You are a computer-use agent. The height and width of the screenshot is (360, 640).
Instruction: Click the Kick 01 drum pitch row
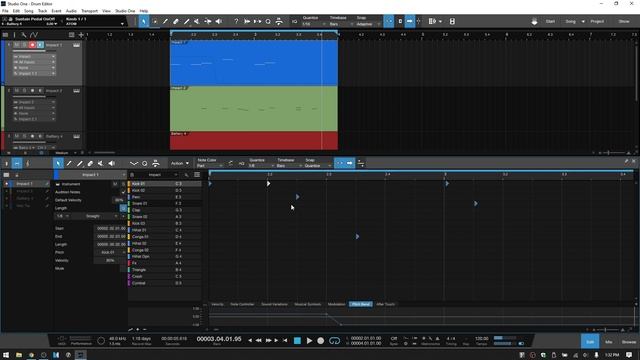click(165, 184)
